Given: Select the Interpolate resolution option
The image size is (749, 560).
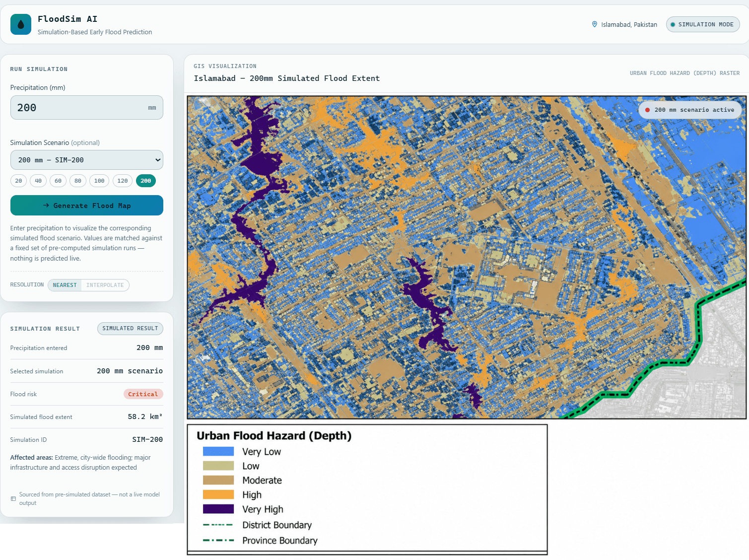Looking at the screenshot, I should [x=105, y=285].
